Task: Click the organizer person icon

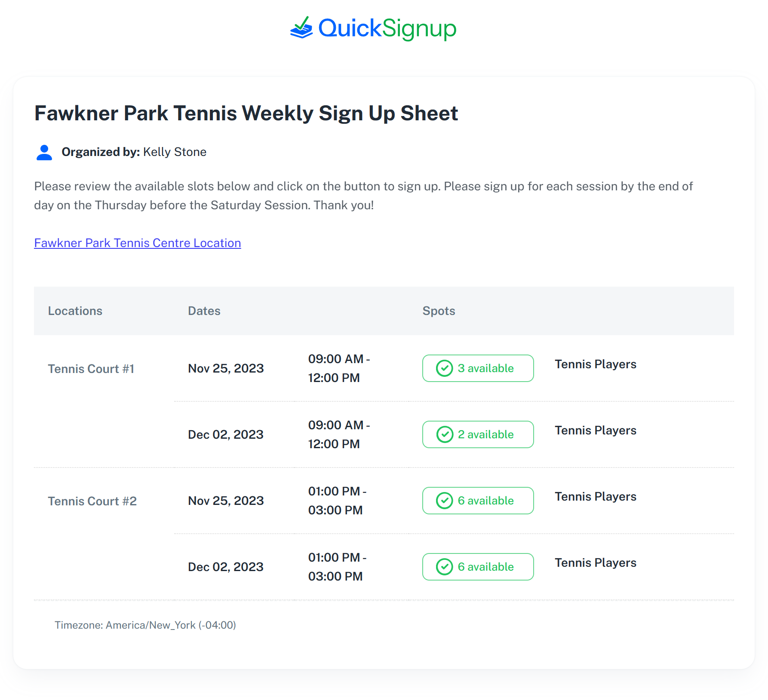Action: 44,153
